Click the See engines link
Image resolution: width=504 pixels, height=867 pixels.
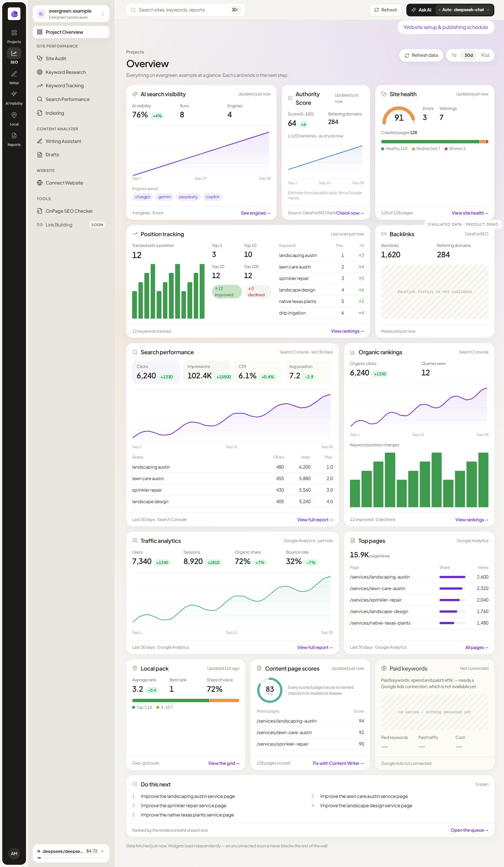coord(256,213)
